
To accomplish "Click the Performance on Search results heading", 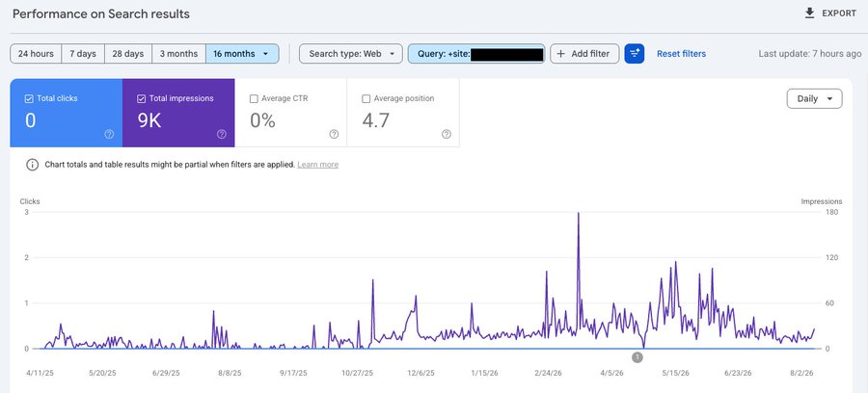I will pyautogui.click(x=101, y=13).
